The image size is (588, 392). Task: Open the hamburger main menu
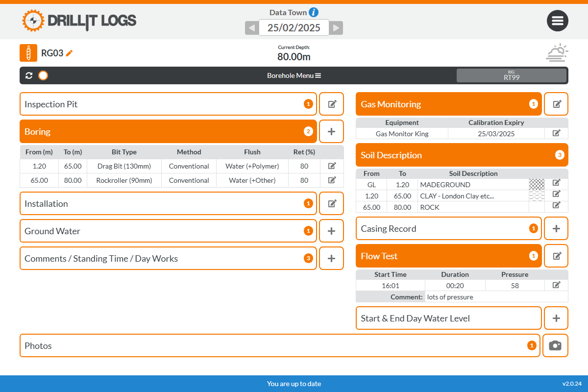tap(558, 21)
